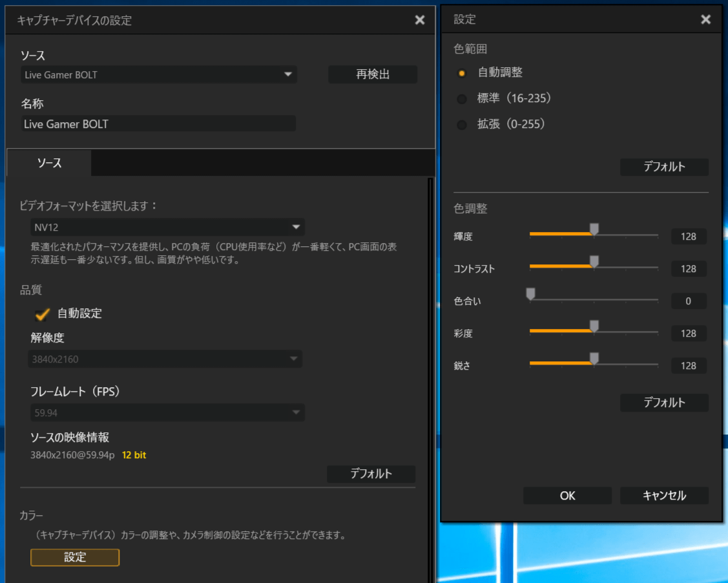Screen dimensions: 728x583
Task: Close the キャプチャーデバイスの設定 window
Action: (x=420, y=20)
